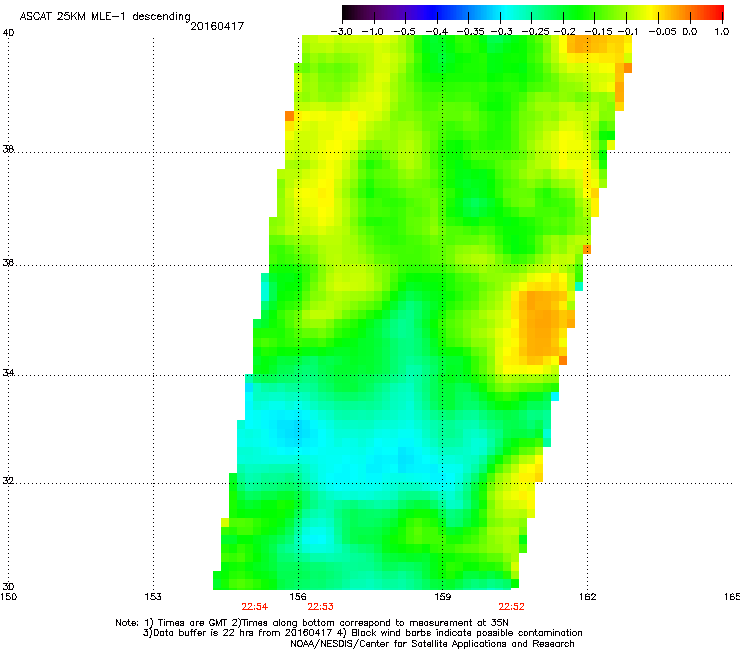Click the -0.25 color scale label
This screenshot has width=740, height=650.
[536, 32]
